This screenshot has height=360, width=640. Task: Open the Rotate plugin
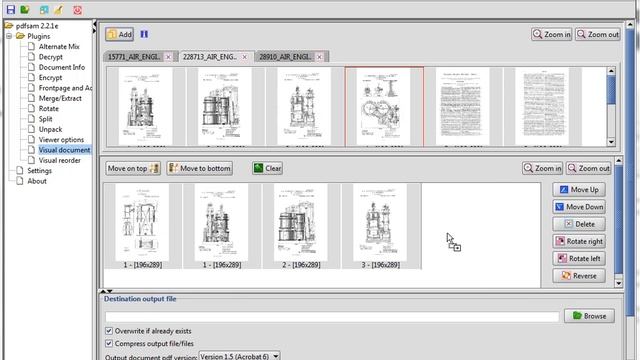(49, 109)
